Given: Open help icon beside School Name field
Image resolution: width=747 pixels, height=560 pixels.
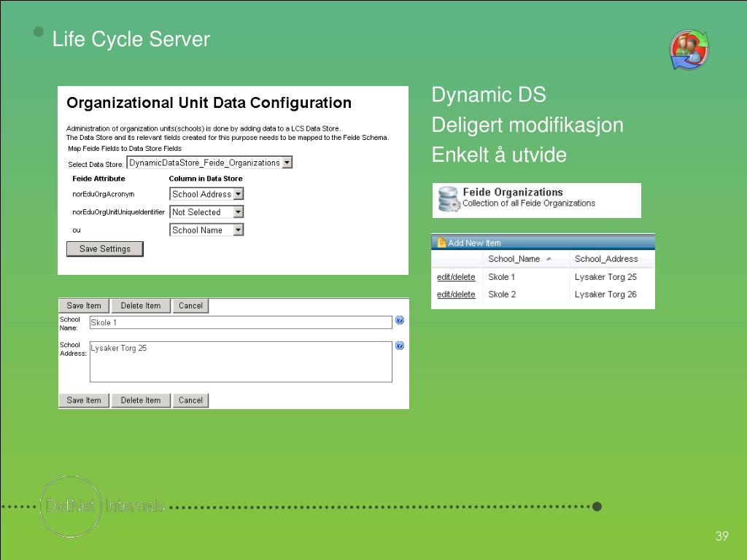Looking at the screenshot, I should [x=400, y=321].
